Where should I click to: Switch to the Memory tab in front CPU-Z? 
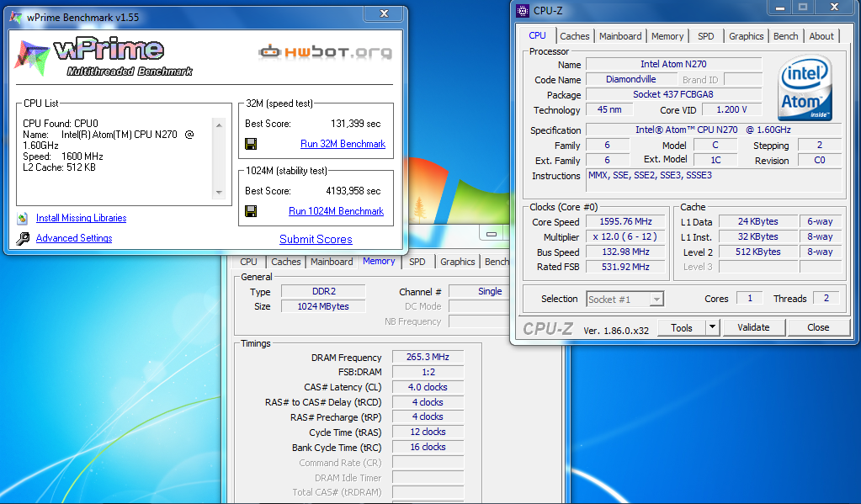[667, 36]
